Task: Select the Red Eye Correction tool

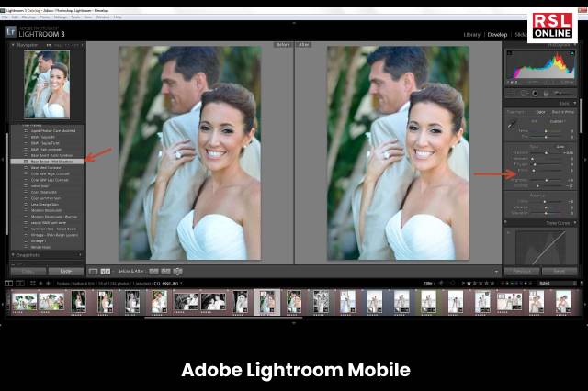Action: click(535, 93)
